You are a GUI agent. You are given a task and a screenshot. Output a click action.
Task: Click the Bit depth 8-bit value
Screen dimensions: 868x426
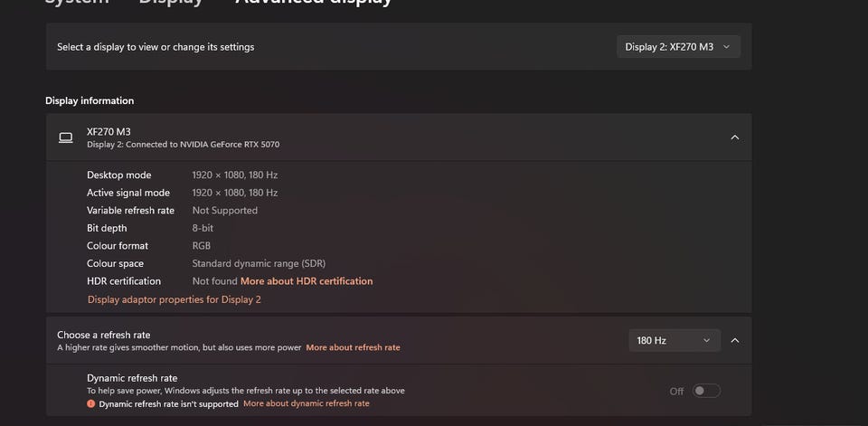[x=204, y=228]
